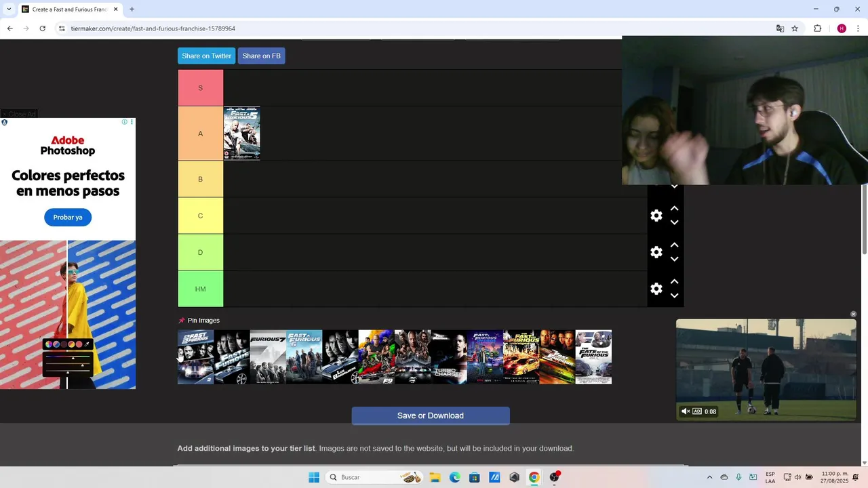Screen dimensions: 868x488
Task: Click Share on Twitter button
Action: tap(206, 56)
